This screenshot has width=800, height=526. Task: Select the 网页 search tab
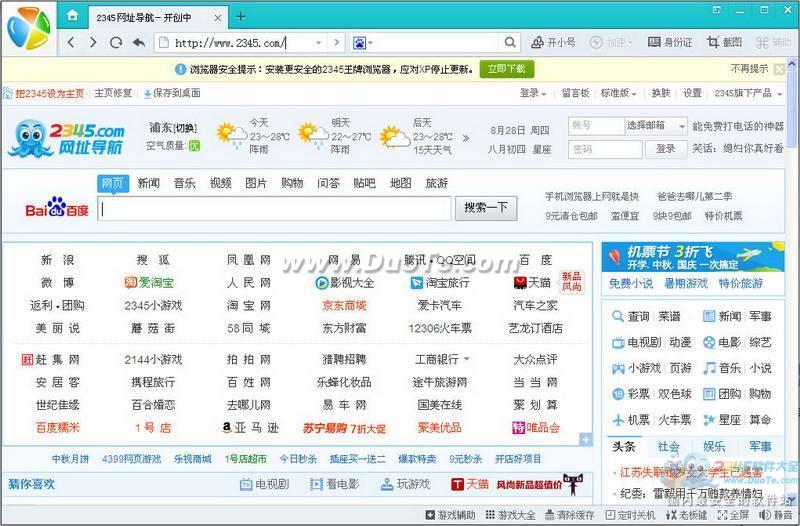coord(113,183)
